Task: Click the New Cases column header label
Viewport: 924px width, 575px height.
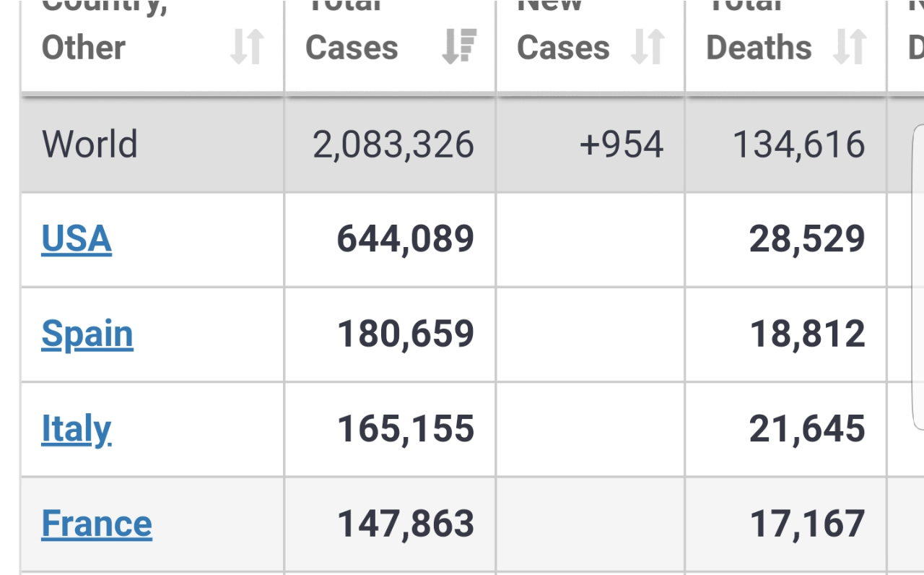Action: tap(563, 48)
